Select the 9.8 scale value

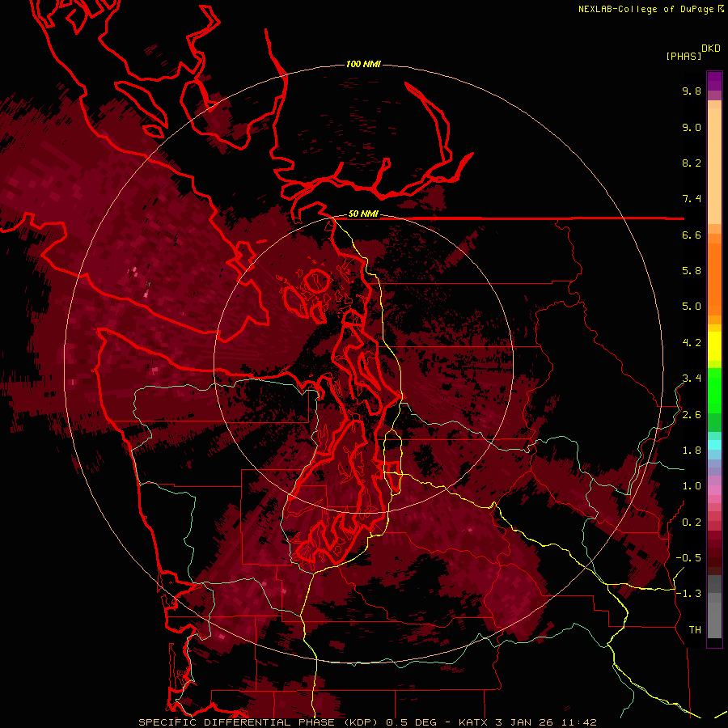click(692, 91)
